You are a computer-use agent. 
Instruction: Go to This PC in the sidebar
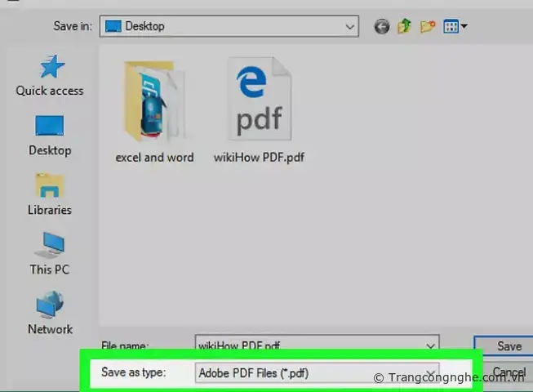50,253
